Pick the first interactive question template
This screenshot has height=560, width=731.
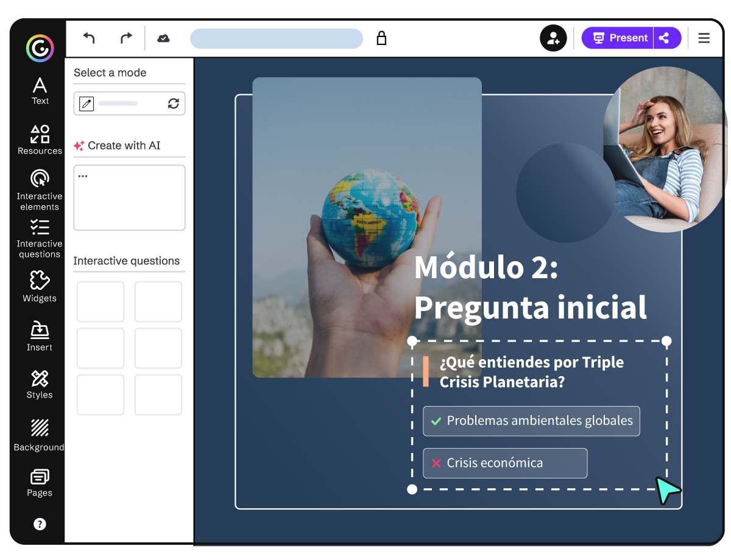pyautogui.click(x=101, y=301)
